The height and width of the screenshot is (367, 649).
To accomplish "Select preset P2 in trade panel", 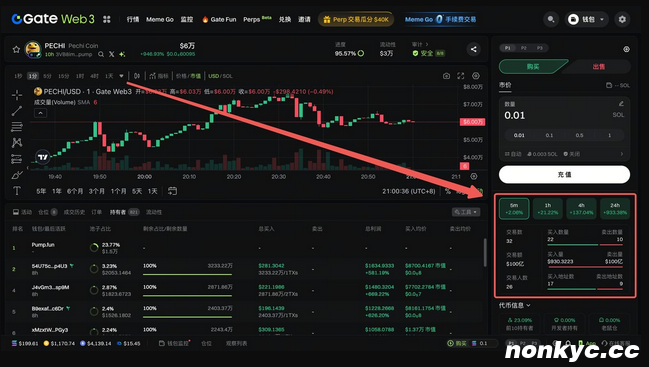I will [x=524, y=48].
